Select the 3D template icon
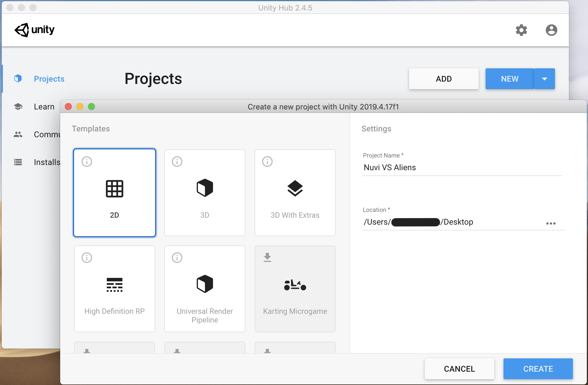 click(x=205, y=188)
